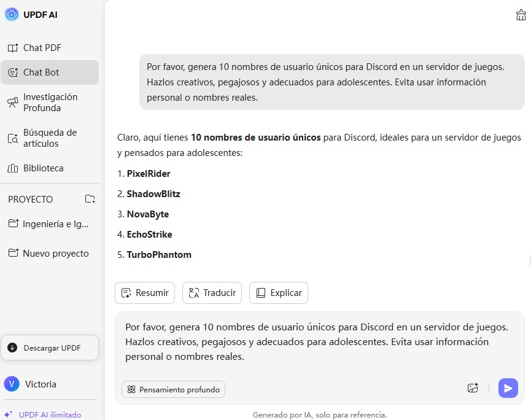Click the new project folder-plus icon
Viewport: 531px width, 420px height.
[90, 199]
